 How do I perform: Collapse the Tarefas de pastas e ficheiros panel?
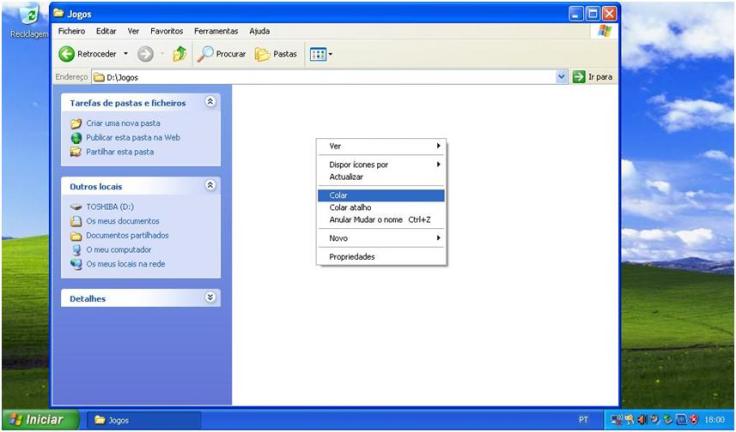click(x=210, y=102)
